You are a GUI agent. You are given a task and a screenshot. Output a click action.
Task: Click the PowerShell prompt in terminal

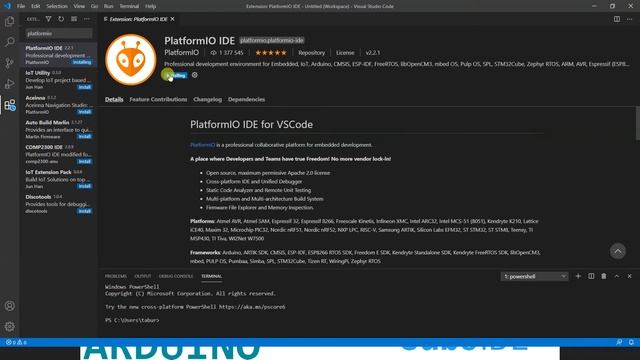[x=132, y=320]
